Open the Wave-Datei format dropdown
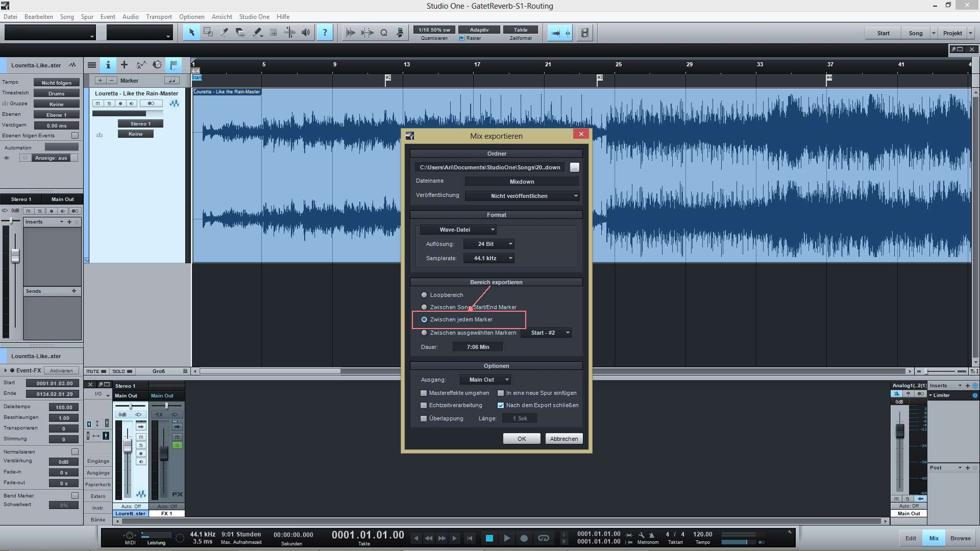This screenshot has height=551, width=980. 458,230
